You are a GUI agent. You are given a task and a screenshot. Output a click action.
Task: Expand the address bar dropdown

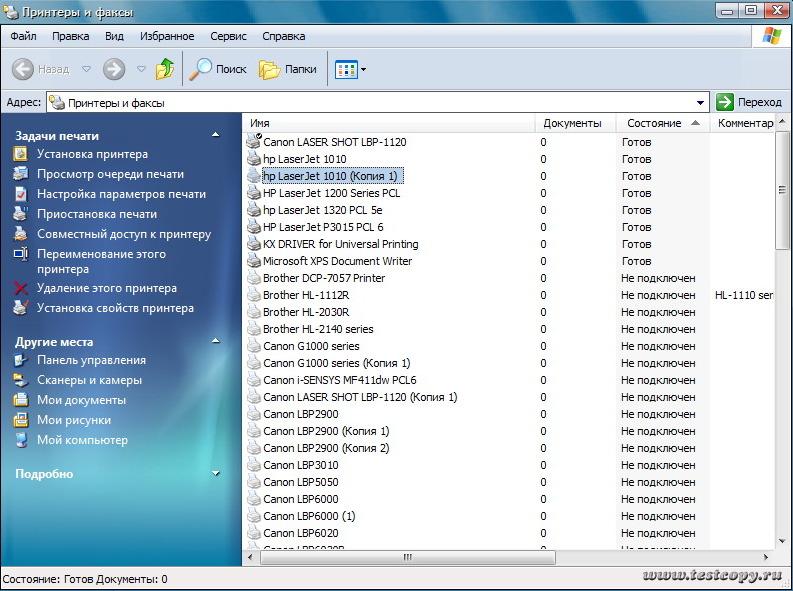pos(700,103)
